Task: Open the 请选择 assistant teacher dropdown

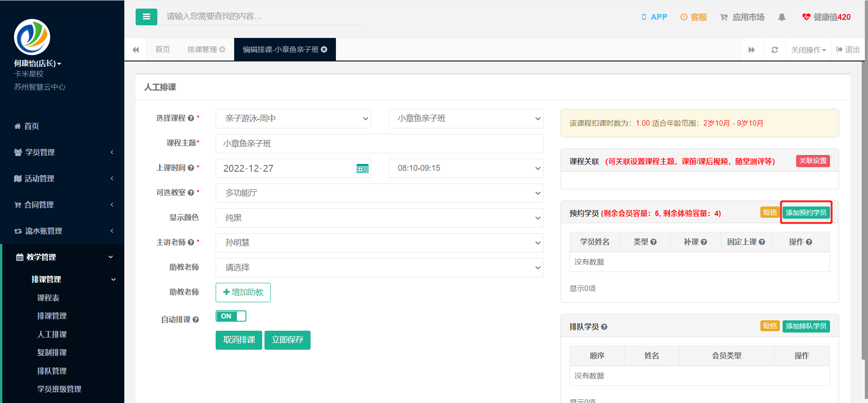Action: [379, 267]
